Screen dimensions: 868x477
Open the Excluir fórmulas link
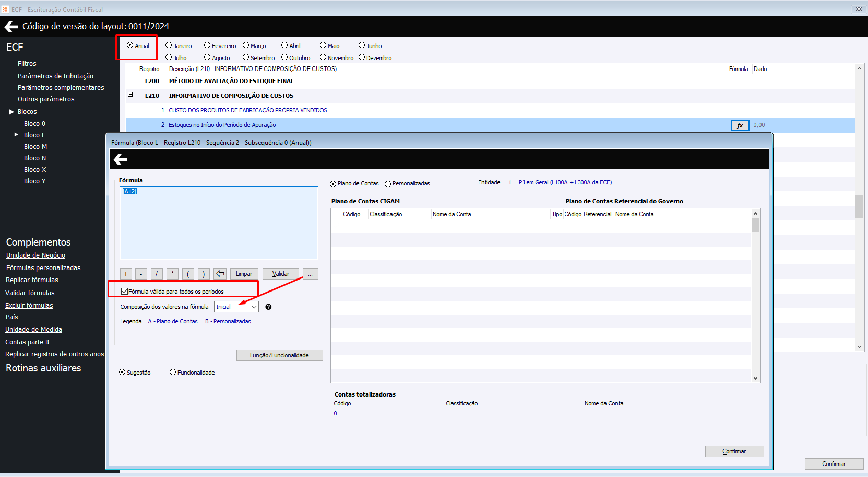tap(29, 306)
